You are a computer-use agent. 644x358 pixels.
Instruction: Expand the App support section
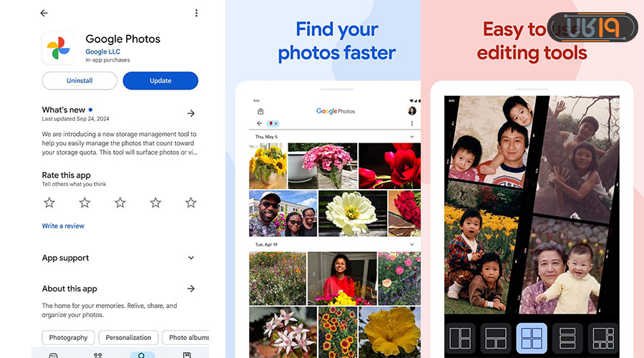click(191, 258)
